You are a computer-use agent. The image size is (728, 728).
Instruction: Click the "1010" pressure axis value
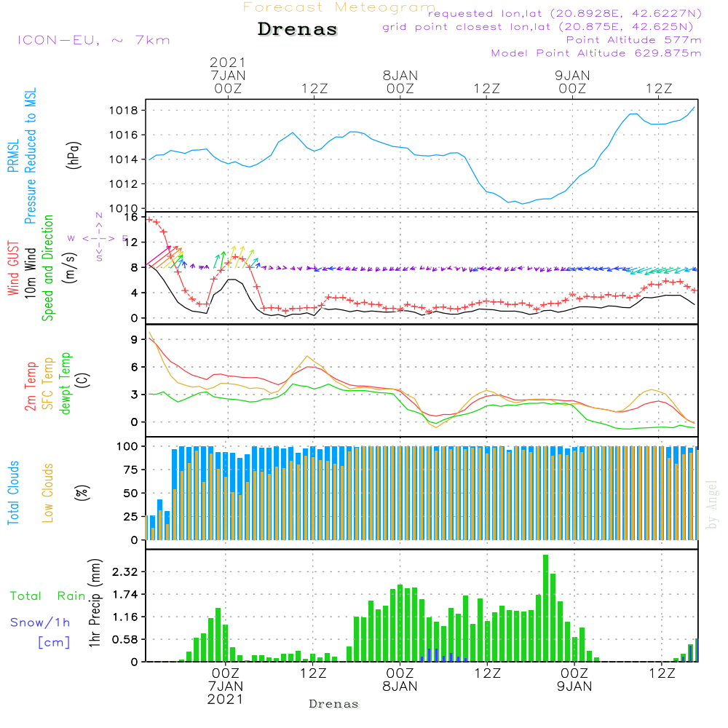[x=124, y=208]
